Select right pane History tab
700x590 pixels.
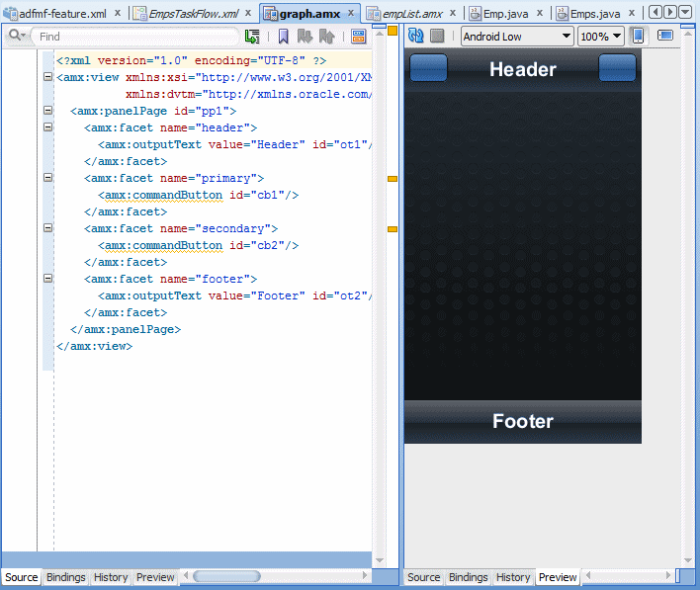tap(513, 577)
